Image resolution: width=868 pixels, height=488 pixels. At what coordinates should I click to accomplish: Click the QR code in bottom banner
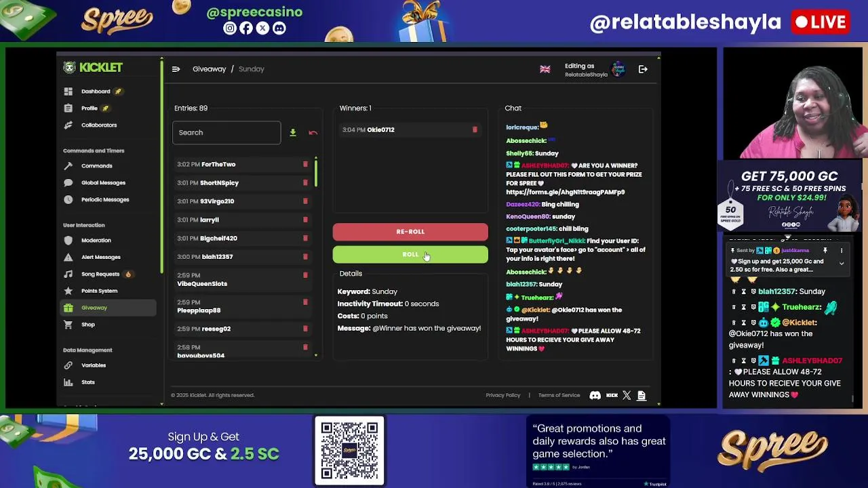point(349,451)
